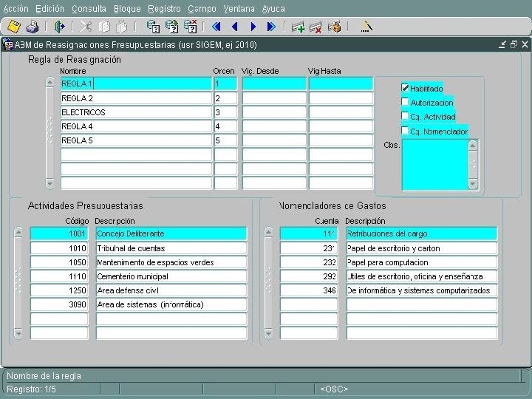Click inside the Obs. text area
The image size is (532, 399).
pos(435,165)
